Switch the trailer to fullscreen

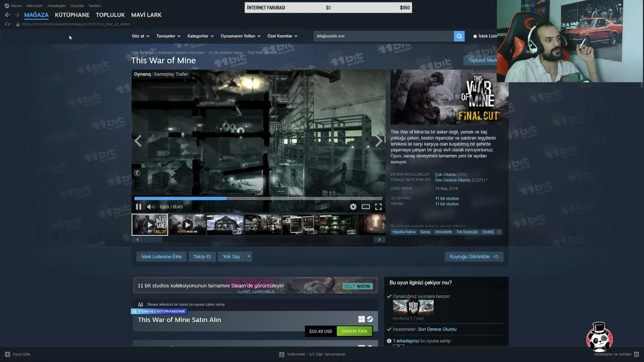point(378,207)
